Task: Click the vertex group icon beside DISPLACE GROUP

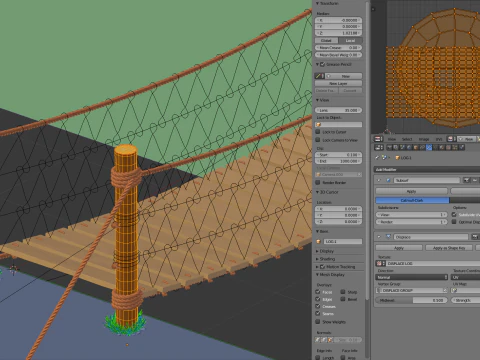Action: [x=378, y=290]
